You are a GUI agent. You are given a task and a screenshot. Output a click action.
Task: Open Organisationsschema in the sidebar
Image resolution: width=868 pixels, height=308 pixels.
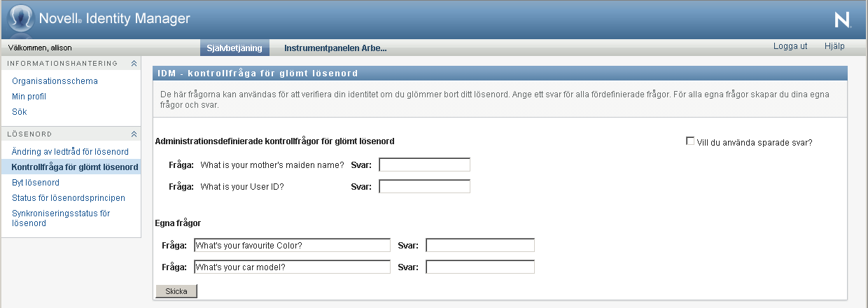click(x=55, y=81)
